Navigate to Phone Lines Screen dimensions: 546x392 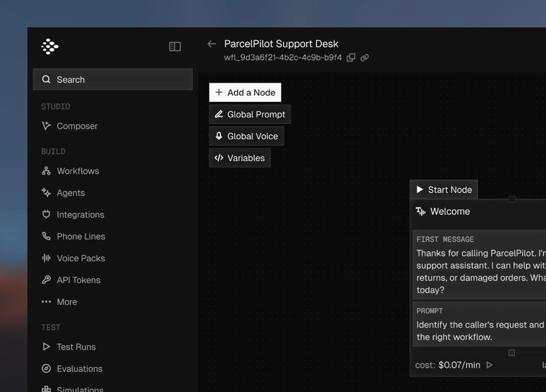(73, 236)
